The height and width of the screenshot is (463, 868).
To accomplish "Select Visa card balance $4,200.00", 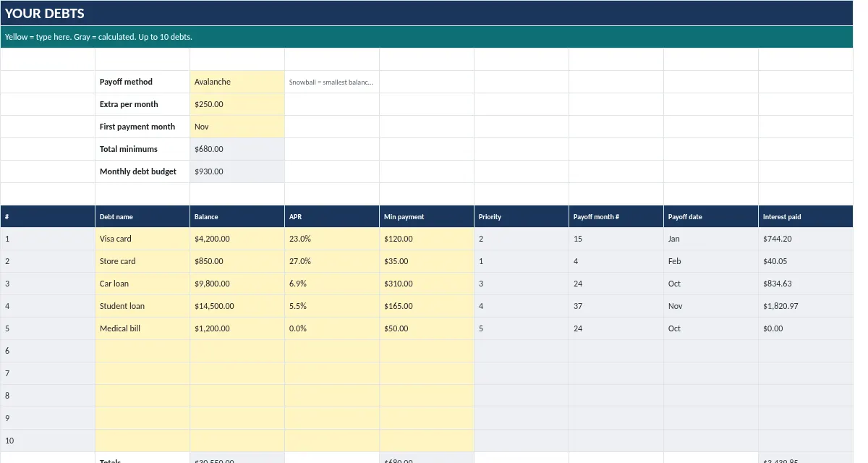I will (237, 239).
